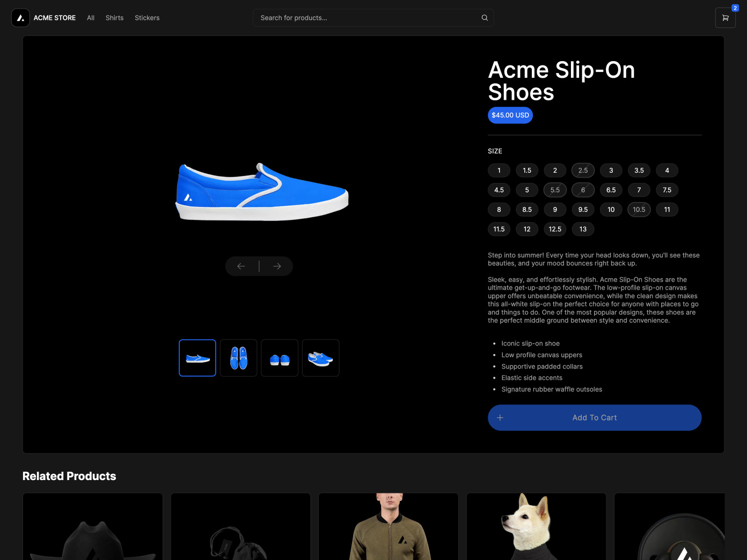
Task: Choose size 6.5
Action: 611,190
